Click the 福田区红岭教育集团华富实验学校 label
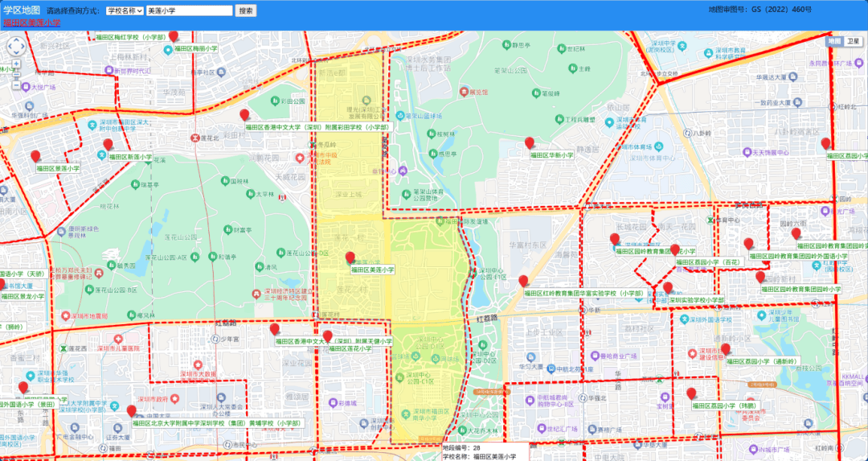The width and height of the screenshot is (868, 461). point(584,293)
